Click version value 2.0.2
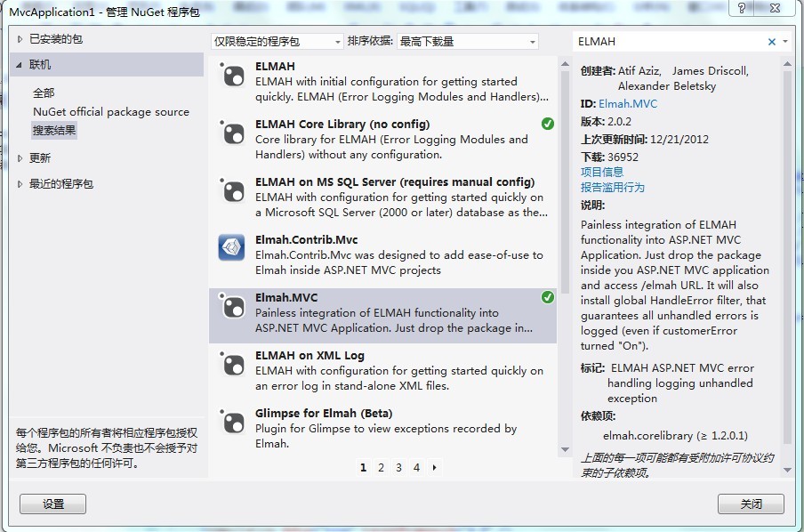The image size is (804, 532). point(619,122)
